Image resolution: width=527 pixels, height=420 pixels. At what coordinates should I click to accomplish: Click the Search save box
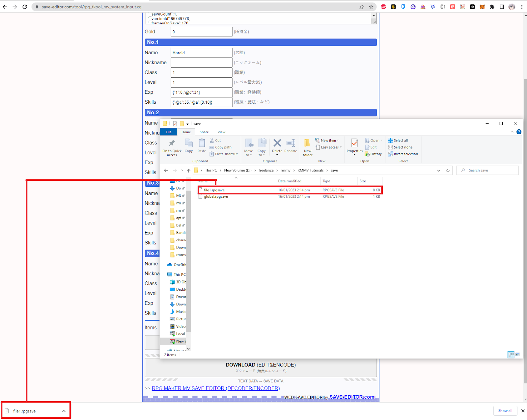487,170
